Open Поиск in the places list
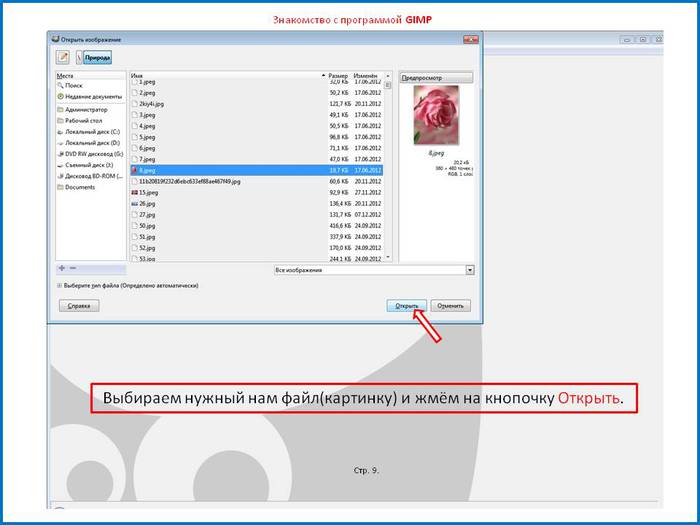 click(x=74, y=85)
